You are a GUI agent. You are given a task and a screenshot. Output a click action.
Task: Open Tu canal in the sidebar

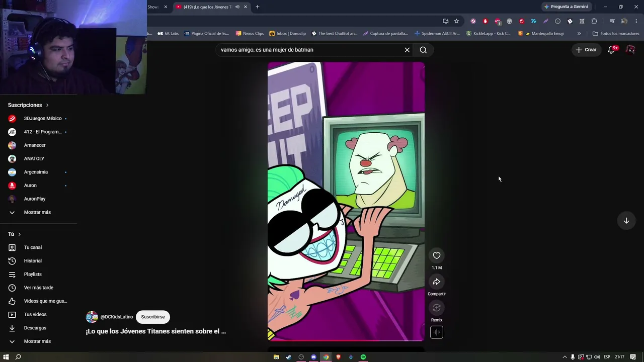click(38, 247)
